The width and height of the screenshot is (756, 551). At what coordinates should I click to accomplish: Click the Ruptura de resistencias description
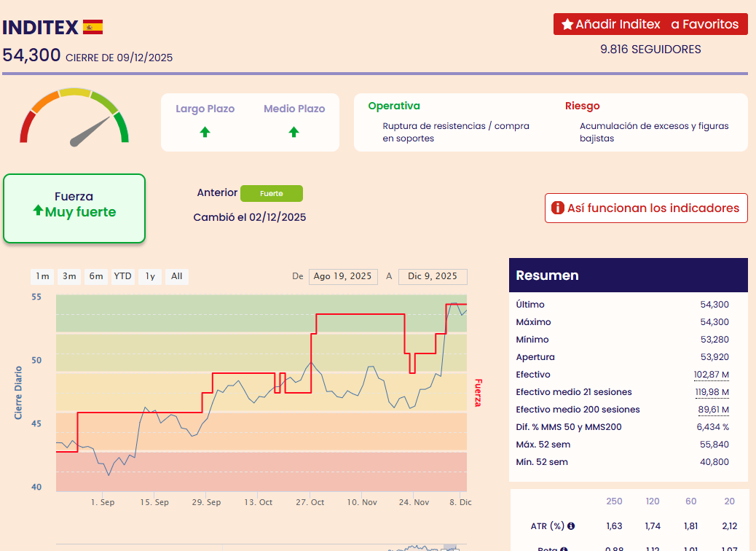456,132
